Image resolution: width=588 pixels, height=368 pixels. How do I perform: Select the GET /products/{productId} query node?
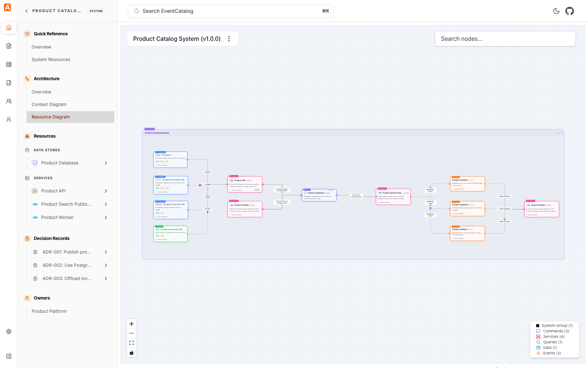pyautogui.click(x=171, y=234)
